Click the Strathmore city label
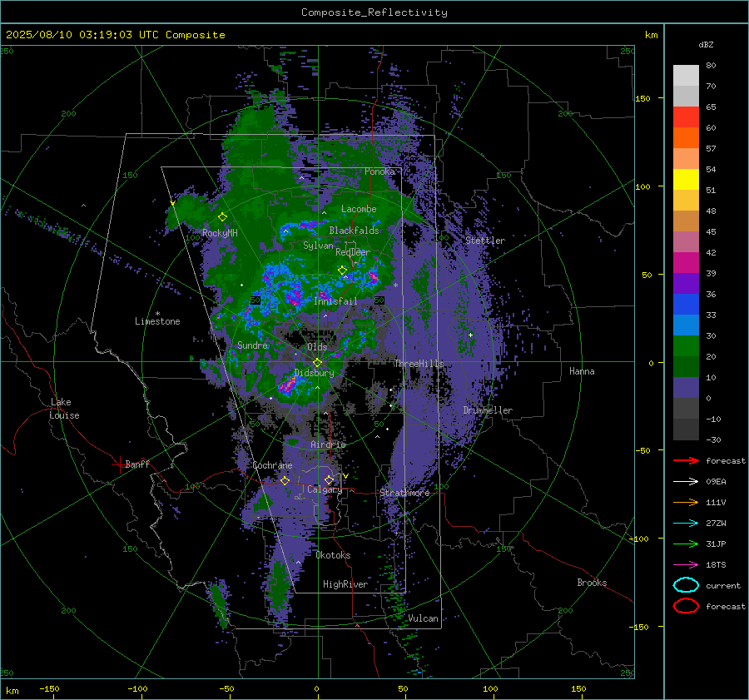Viewport: 749px width, 700px height. click(x=404, y=493)
